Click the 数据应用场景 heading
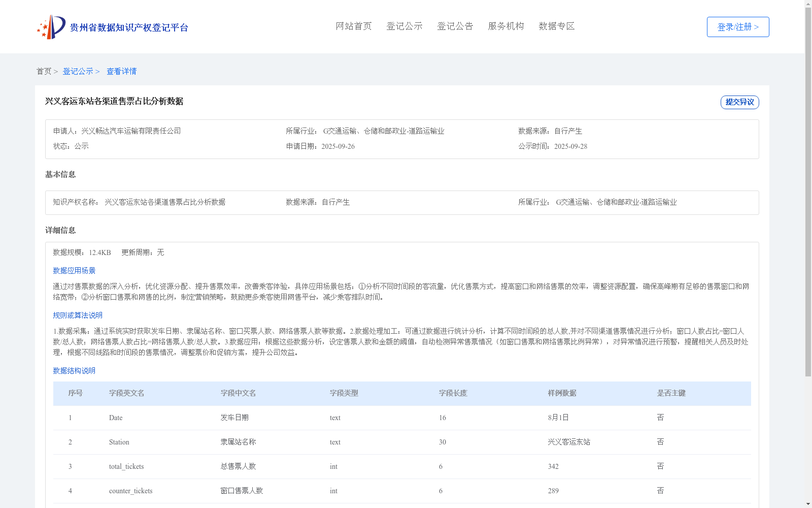 tap(74, 271)
